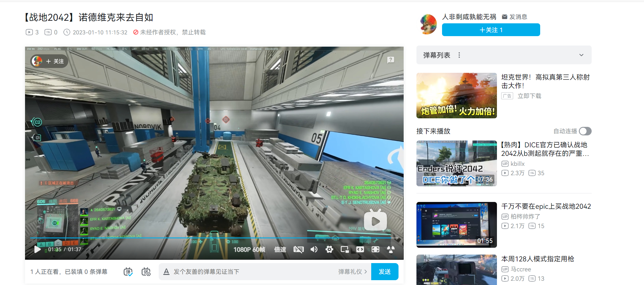Viewport: 644px width, 285px height.
Task: Click the 1 人正在看 viewer status text
Action: [x=44, y=272]
